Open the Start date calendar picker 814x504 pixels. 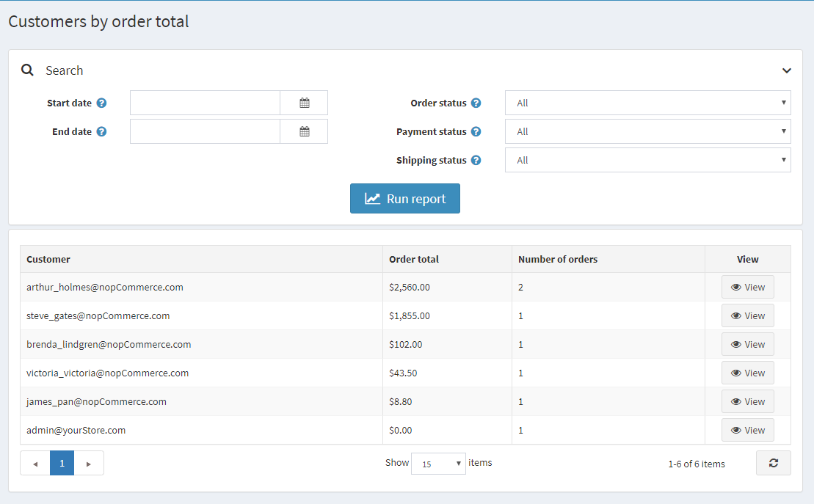pos(304,103)
